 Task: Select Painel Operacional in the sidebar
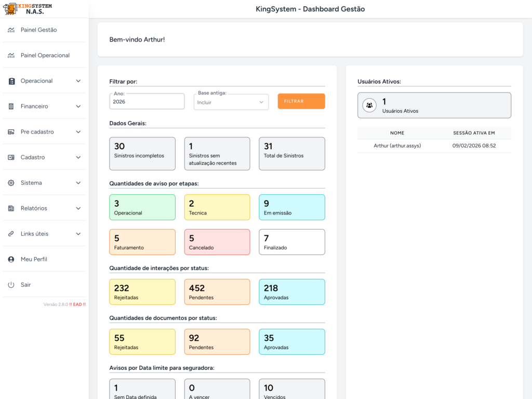[45, 56]
